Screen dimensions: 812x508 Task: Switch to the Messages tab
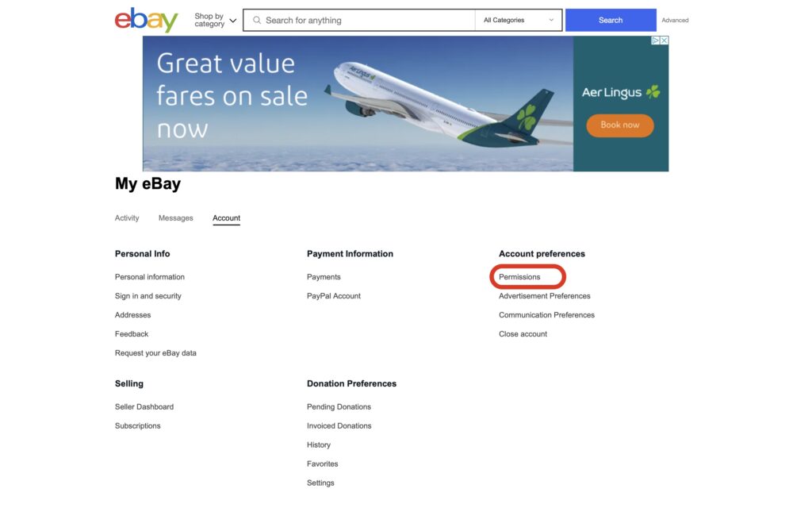(175, 217)
